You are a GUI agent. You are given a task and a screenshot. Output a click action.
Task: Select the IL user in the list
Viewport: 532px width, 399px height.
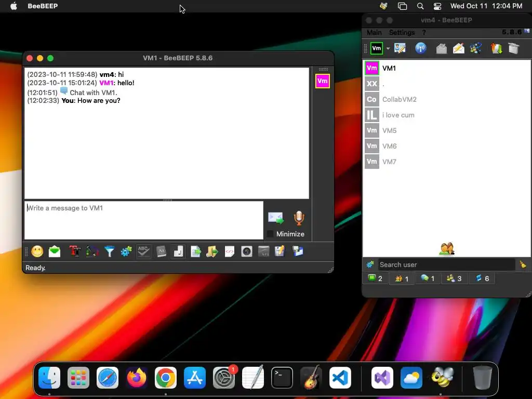pyautogui.click(x=447, y=115)
